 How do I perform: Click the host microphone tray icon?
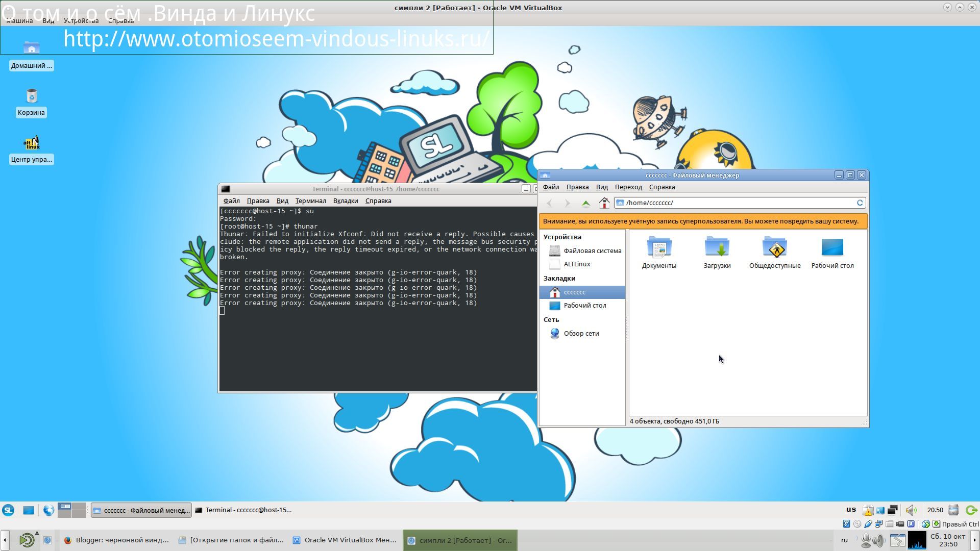866,540
